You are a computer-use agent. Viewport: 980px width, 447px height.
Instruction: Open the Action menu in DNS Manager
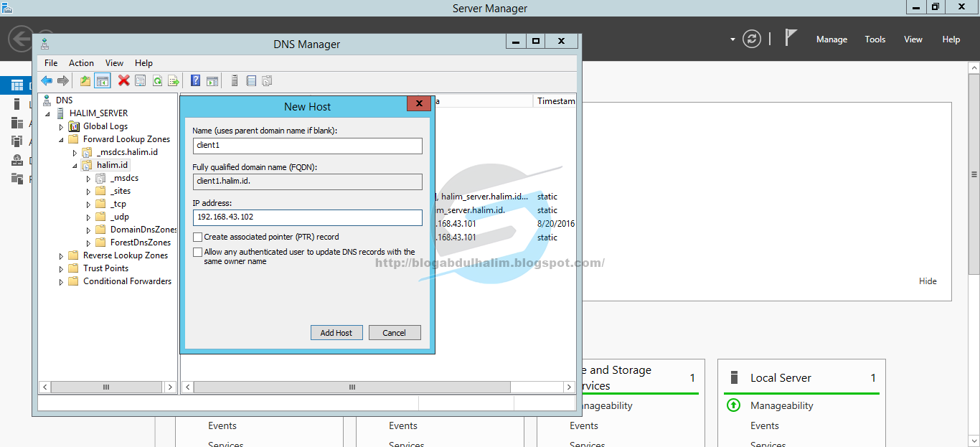pyautogui.click(x=81, y=63)
